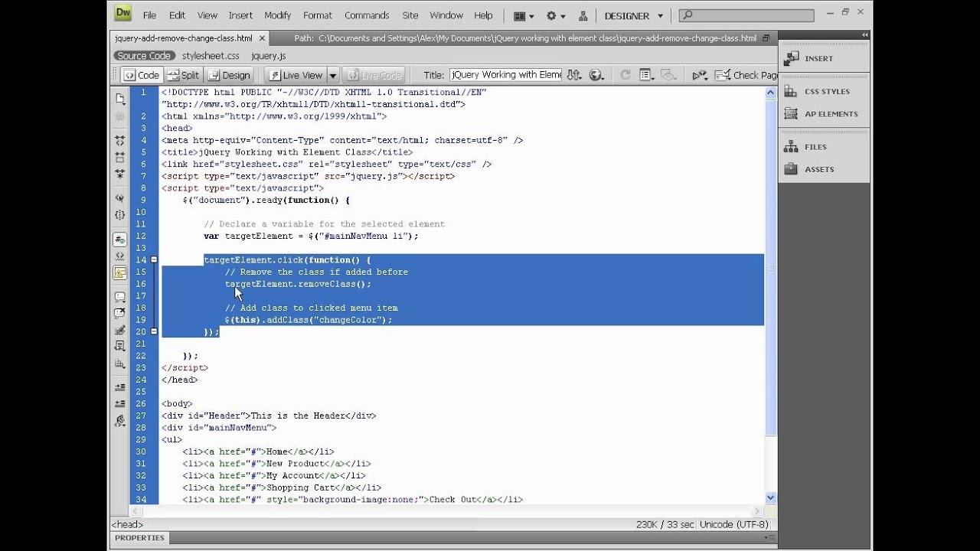Open the File Management arrows dropdown
Image resolution: width=980 pixels, height=551 pixels.
575,75
